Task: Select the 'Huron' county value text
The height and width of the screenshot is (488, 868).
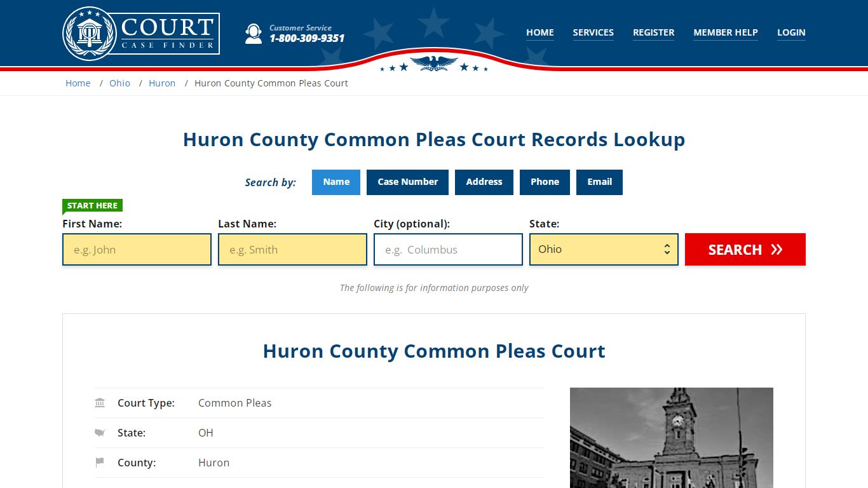Action: [x=214, y=463]
